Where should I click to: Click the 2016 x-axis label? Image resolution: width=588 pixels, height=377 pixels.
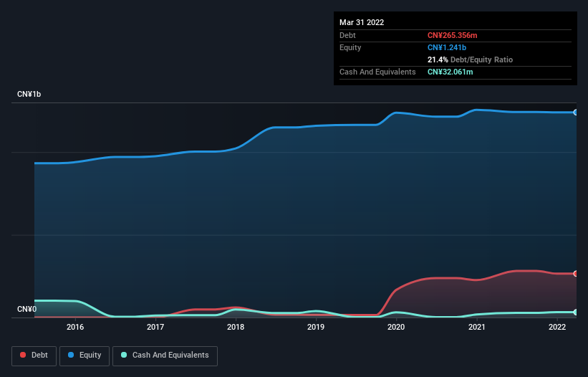[x=75, y=327]
